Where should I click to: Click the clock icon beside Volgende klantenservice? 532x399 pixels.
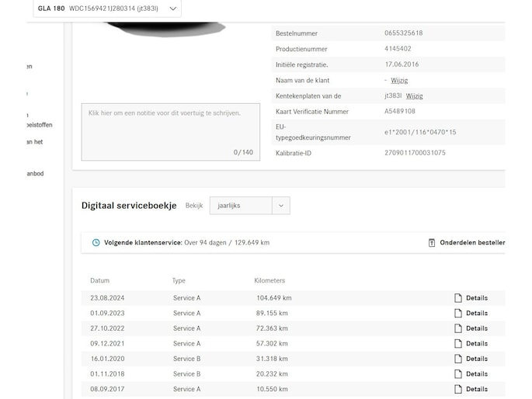click(x=96, y=243)
